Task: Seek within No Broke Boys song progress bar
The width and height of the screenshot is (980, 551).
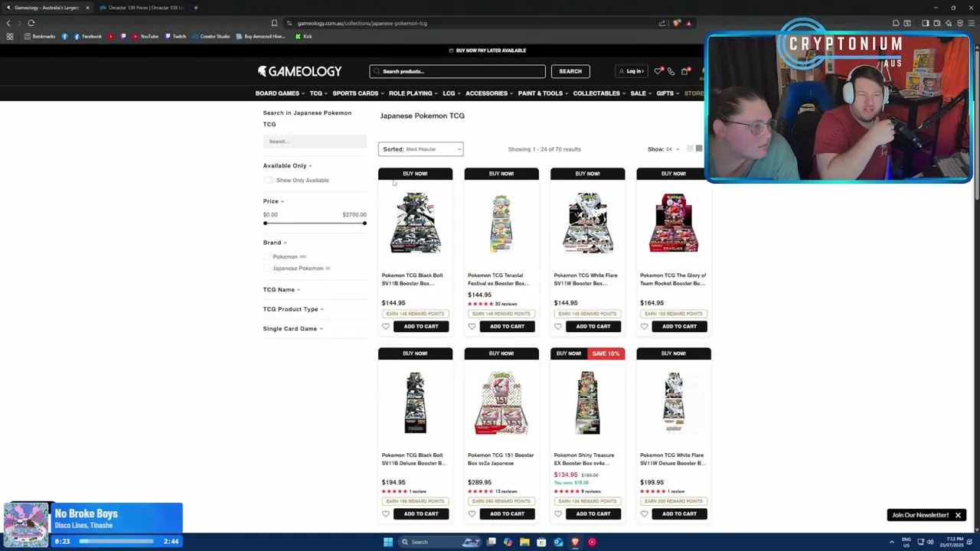Action: tap(116, 541)
